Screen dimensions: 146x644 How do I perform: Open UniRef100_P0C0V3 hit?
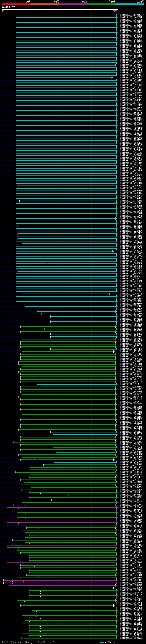pyautogui.click(x=131, y=515)
